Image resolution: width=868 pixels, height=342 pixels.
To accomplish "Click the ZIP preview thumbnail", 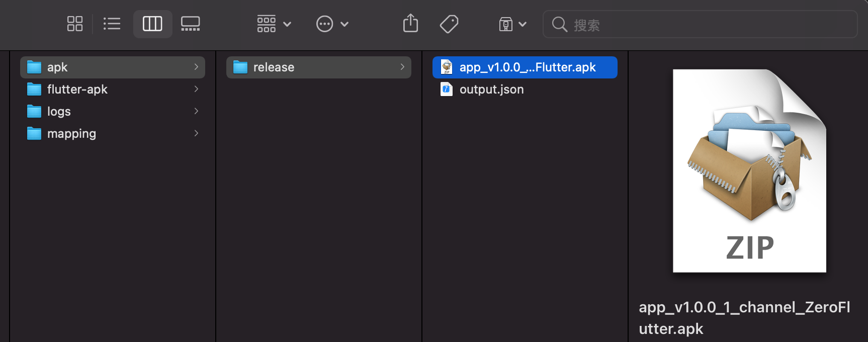I will tap(749, 171).
